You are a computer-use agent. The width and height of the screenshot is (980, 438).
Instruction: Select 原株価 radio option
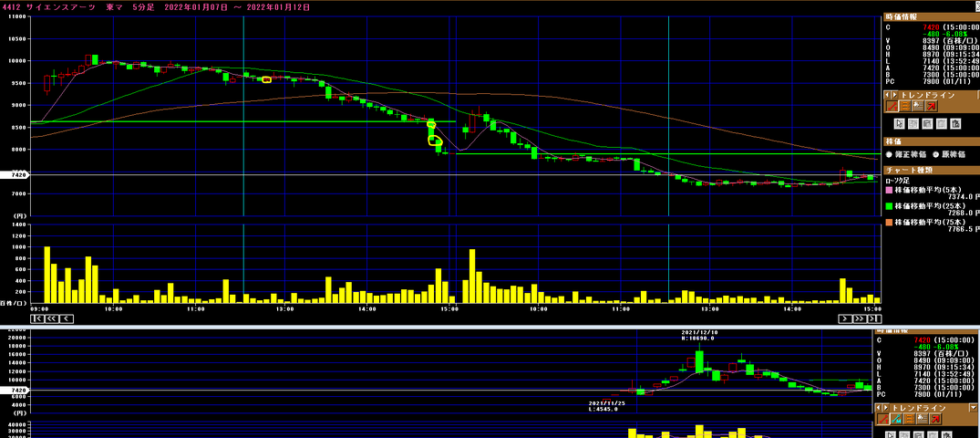pyautogui.click(x=935, y=154)
